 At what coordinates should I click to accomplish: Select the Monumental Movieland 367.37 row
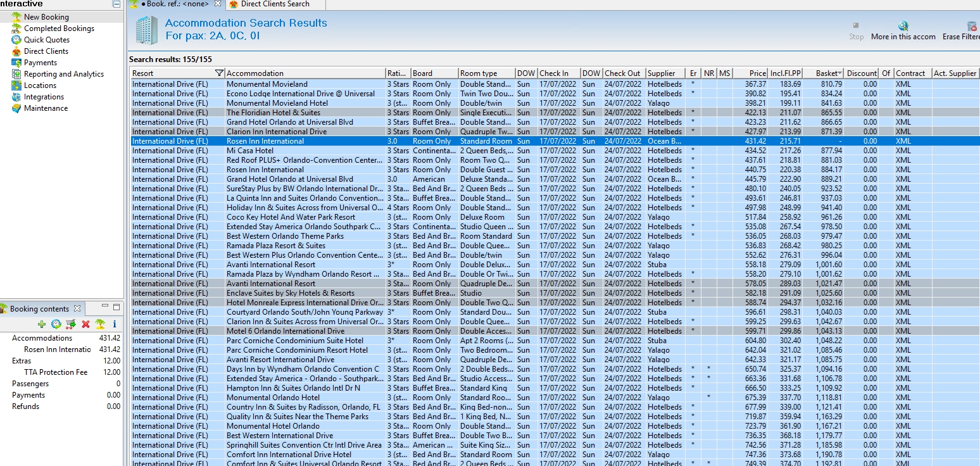pos(555,84)
